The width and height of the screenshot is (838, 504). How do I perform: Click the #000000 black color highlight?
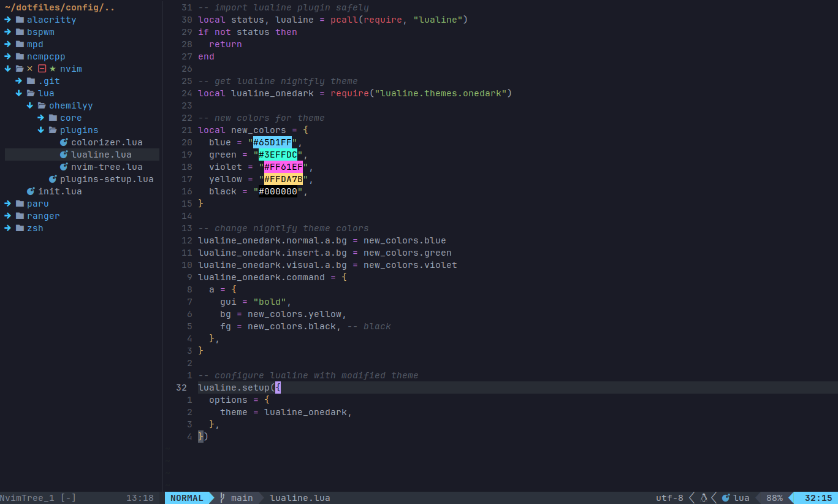click(x=278, y=191)
